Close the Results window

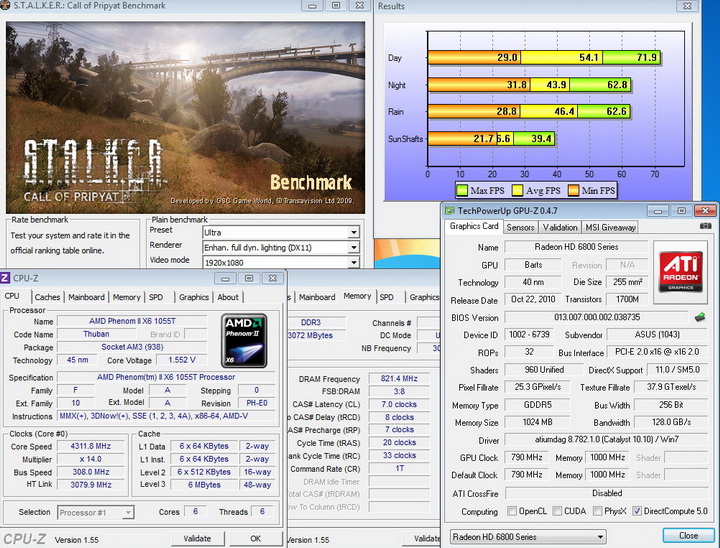coord(687,6)
